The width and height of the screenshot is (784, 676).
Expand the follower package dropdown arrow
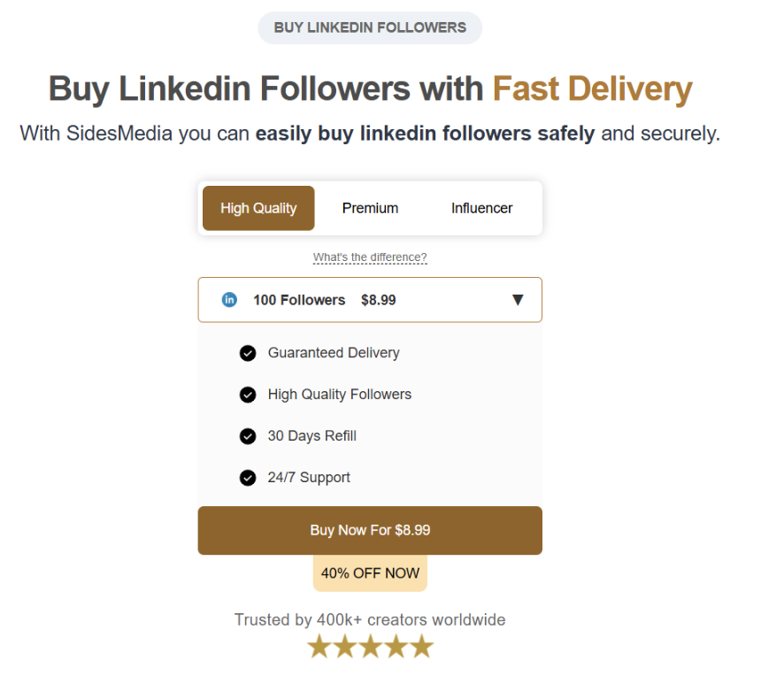tap(518, 300)
